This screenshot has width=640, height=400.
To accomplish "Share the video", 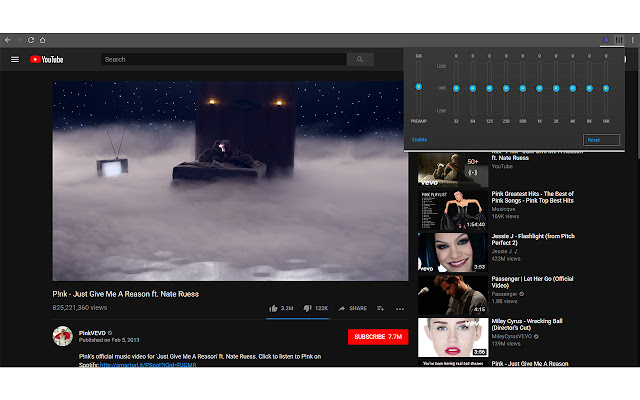I will pos(353,308).
